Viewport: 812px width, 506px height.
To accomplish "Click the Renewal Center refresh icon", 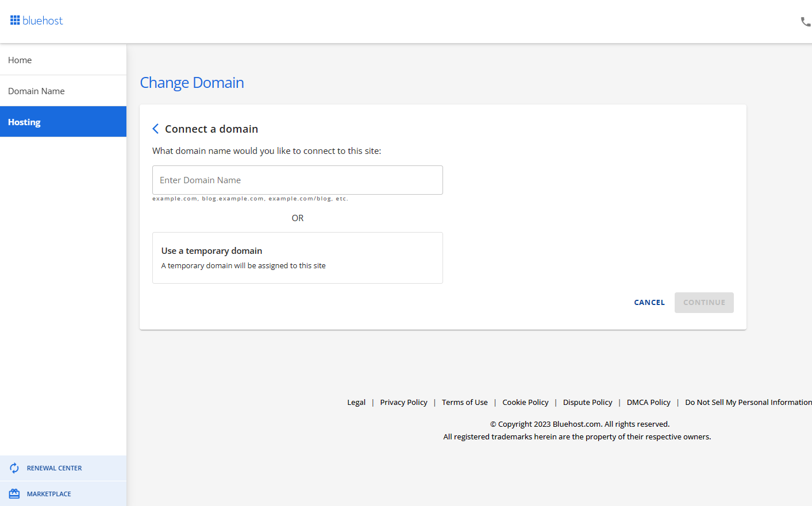I will pos(14,468).
